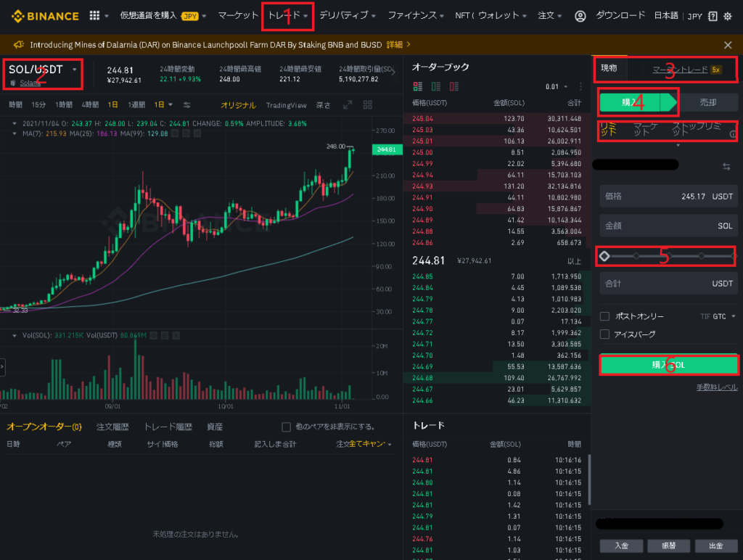This screenshot has height=560, width=743.
Task: Switch to 注文履歴 tab
Action: point(112,427)
